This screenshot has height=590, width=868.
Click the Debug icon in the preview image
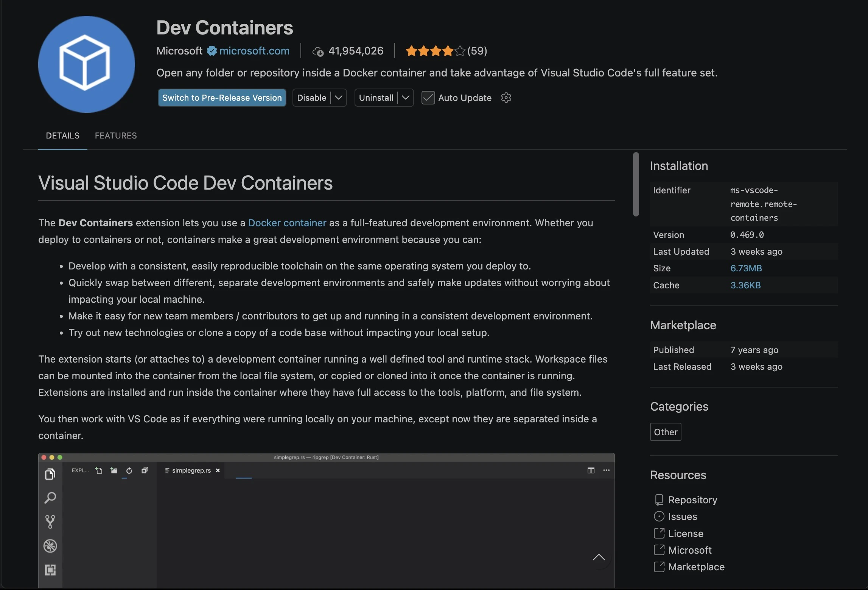pos(50,546)
